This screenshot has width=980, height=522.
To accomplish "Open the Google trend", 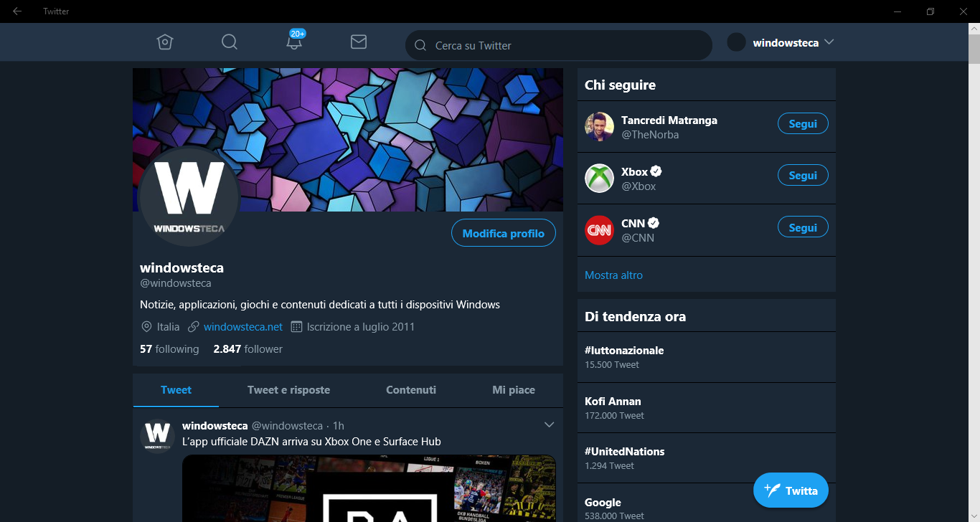I will coord(707,503).
